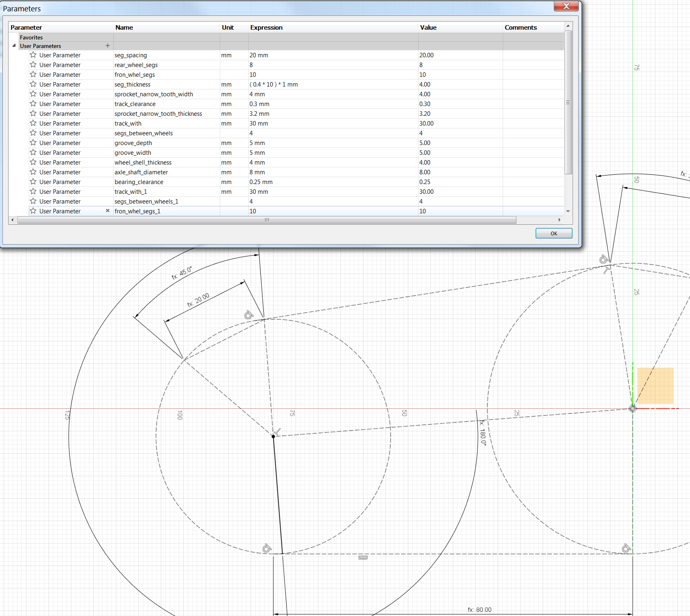Select the fx: 80.00 dimension
Image resolution: width=690 pixels, height=616 pixels.
coord(480,609)
